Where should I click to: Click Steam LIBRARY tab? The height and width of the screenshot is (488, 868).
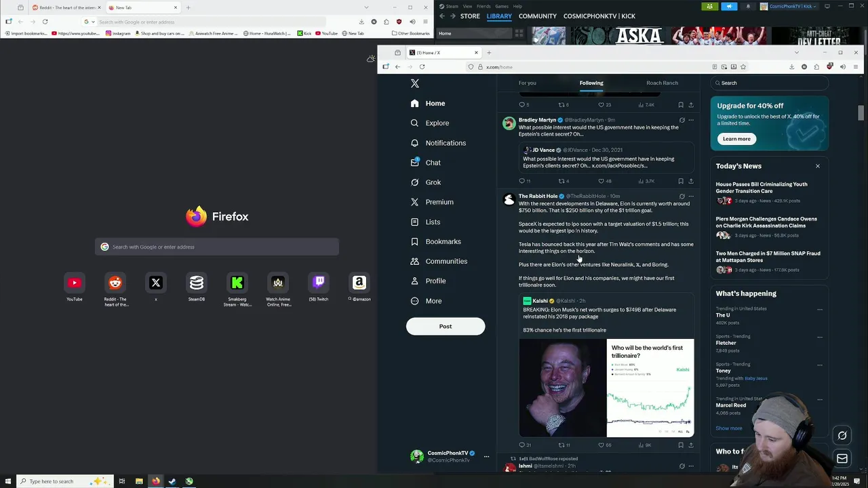499,16
